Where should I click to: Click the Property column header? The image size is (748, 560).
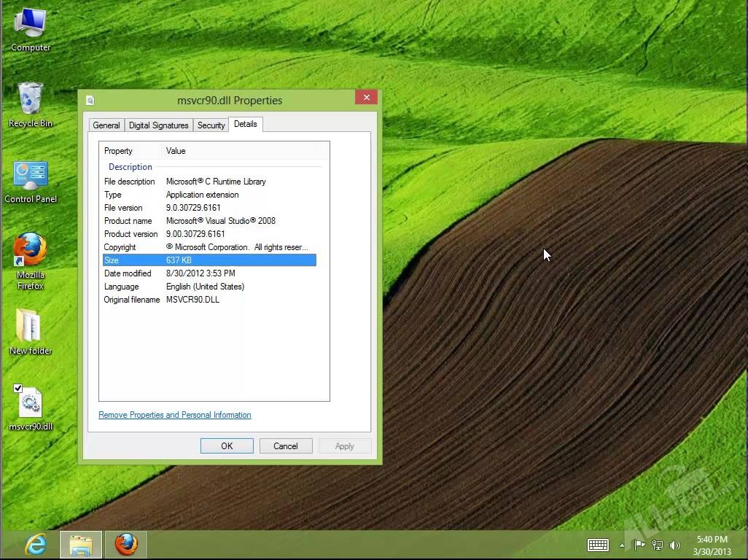click(130, 151)
